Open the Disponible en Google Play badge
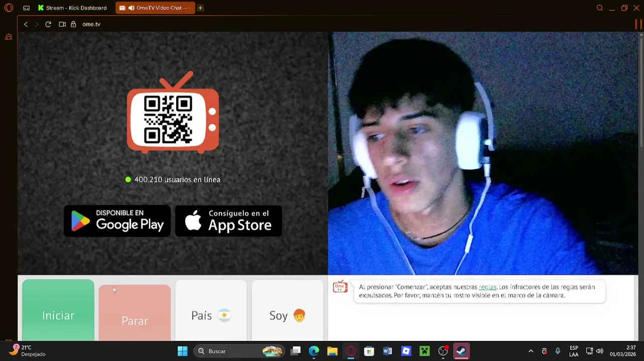This screenshot has height=361, width=644. coord(117,221)
